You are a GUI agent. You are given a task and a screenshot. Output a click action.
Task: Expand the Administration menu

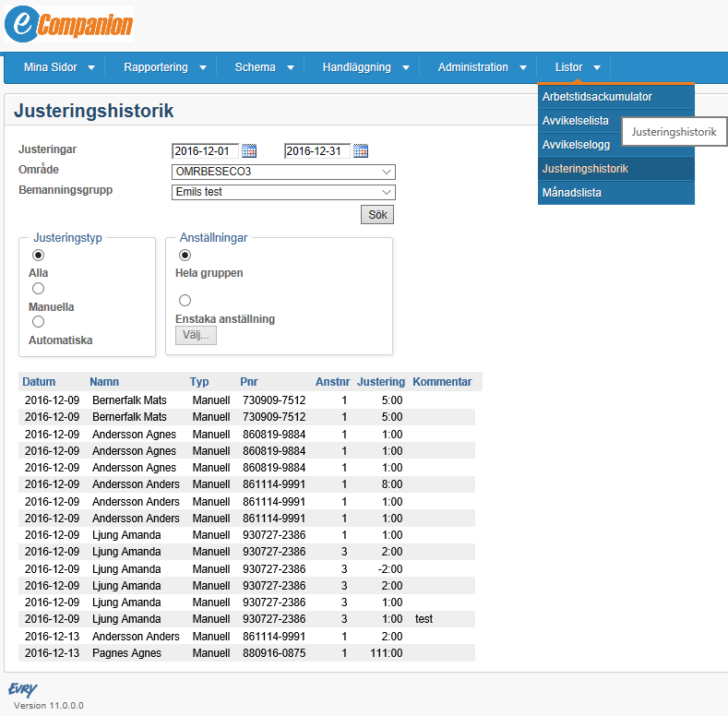coord(482,67)
